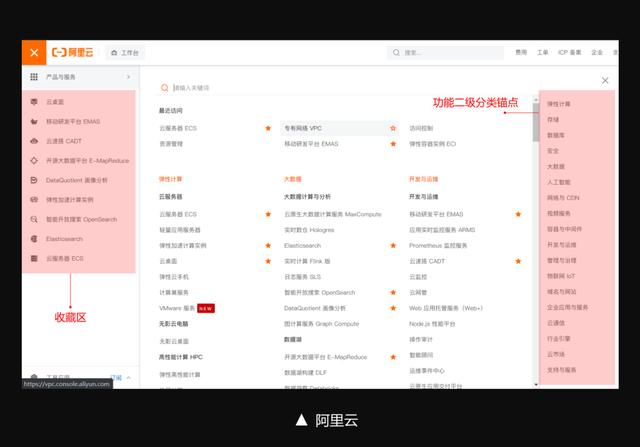
Task: Toggle the star for 云速搭 CADT in 开发与运维 column
Action: (518, 261)
